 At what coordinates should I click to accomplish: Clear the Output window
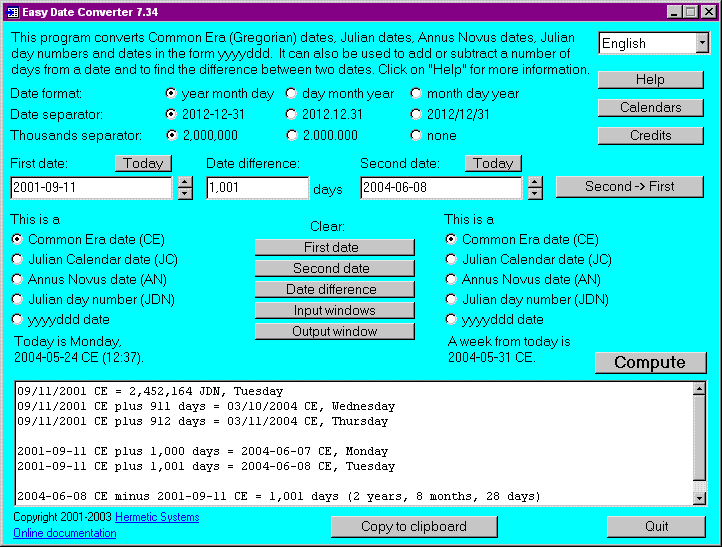335,332
